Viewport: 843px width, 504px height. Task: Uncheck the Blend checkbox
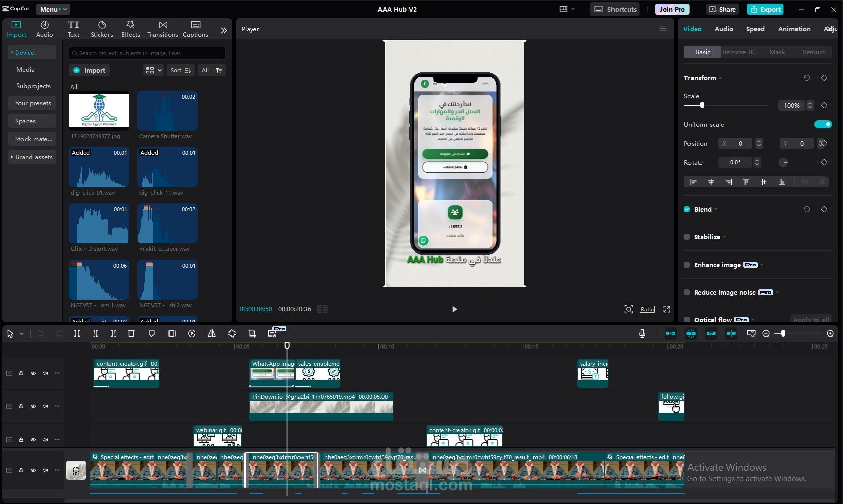(687, 209)
